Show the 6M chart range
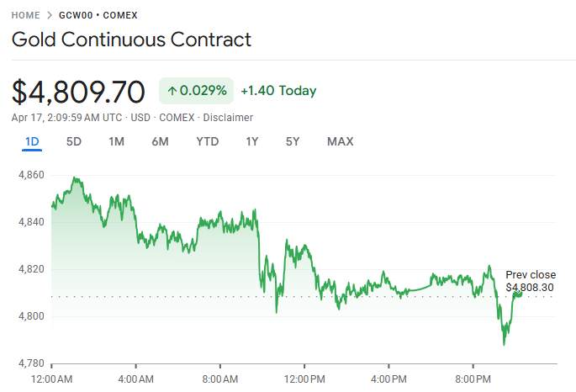This screenshot has height=392, width=576. (x=160, y=141)
